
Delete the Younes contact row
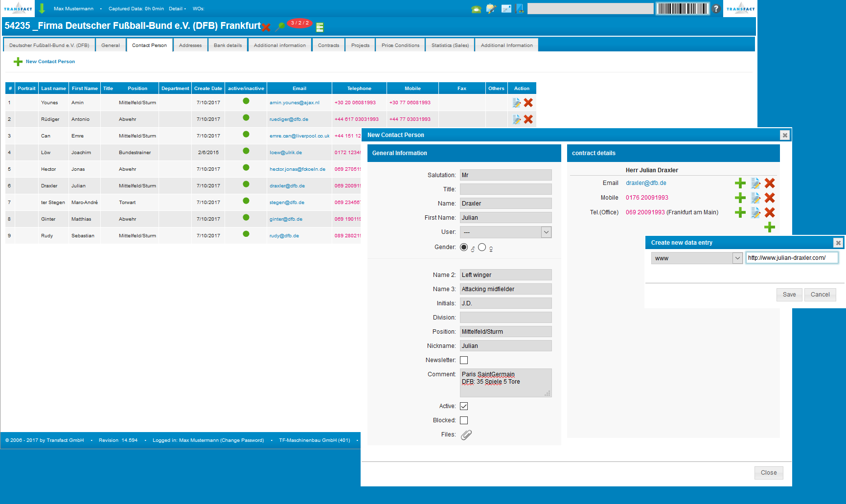528,103
